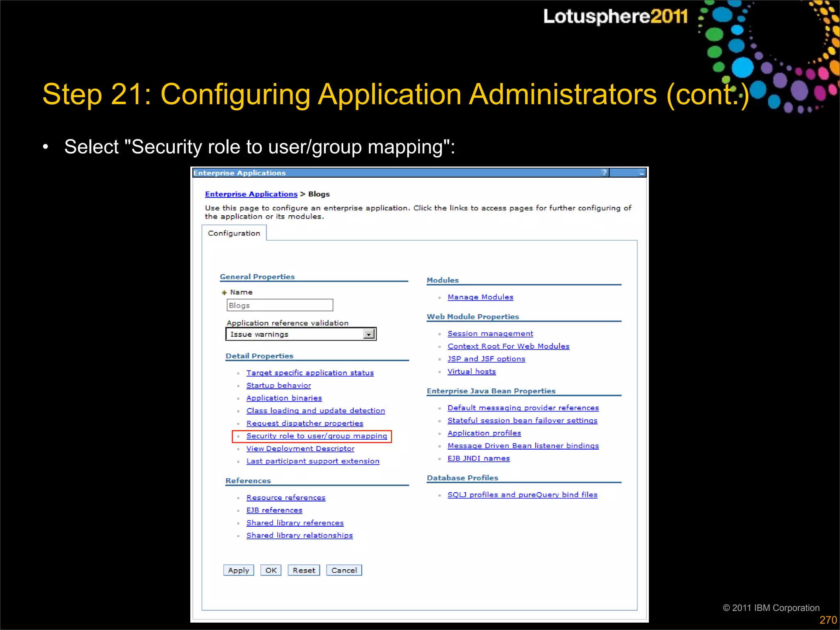This screenshot has width=840, height=630.
Task: Open Request dispatcher properties link
Action: pos(305,423)
